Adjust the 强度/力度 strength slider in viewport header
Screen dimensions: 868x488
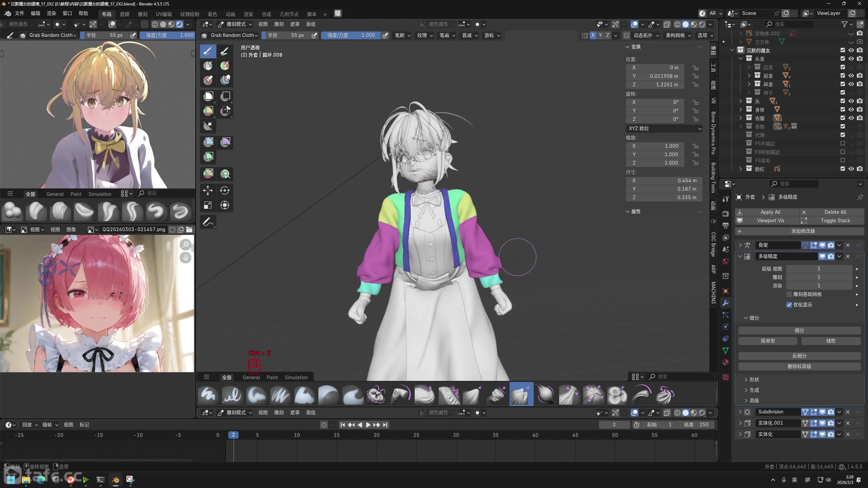pyautogui.click(x=351, y=35)
